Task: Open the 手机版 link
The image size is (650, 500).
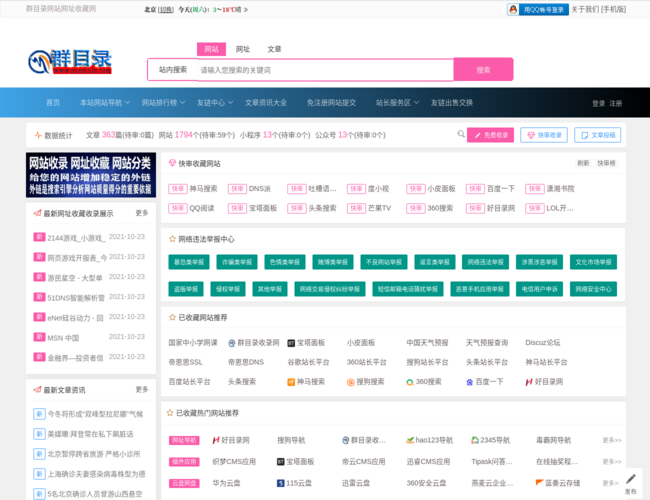Action: tap(613, 9)
